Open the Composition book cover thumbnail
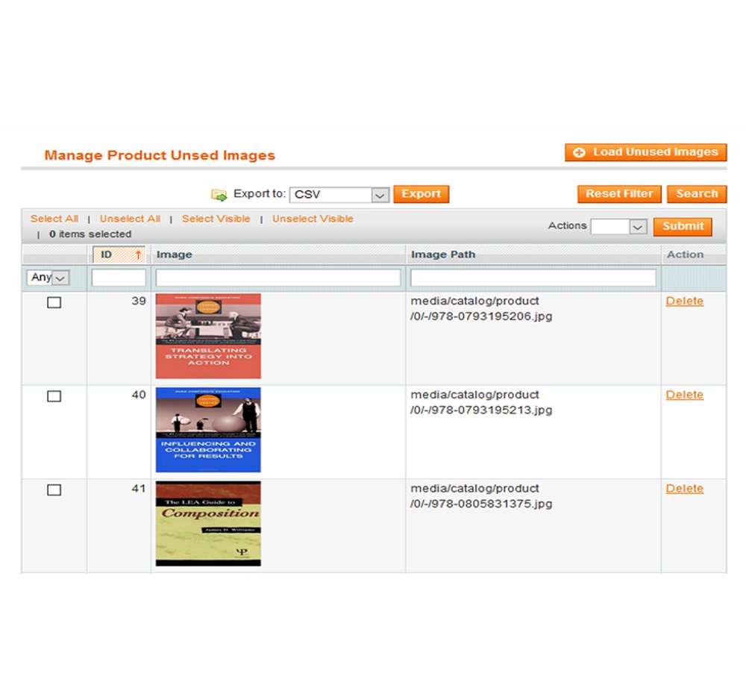This screenshot has height=700, width=746. (x=208, y=523)
